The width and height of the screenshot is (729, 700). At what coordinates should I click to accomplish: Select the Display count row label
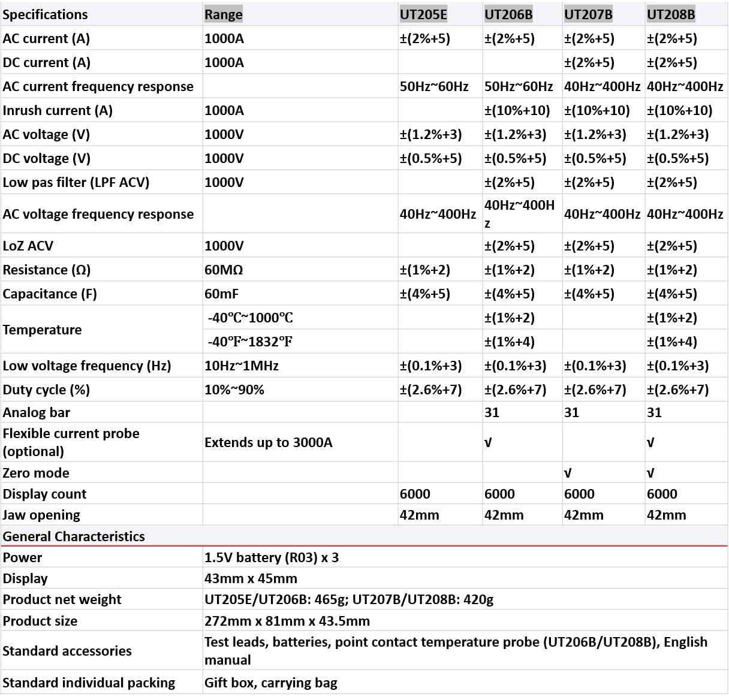pyautogui.click(x=44, y=494)
